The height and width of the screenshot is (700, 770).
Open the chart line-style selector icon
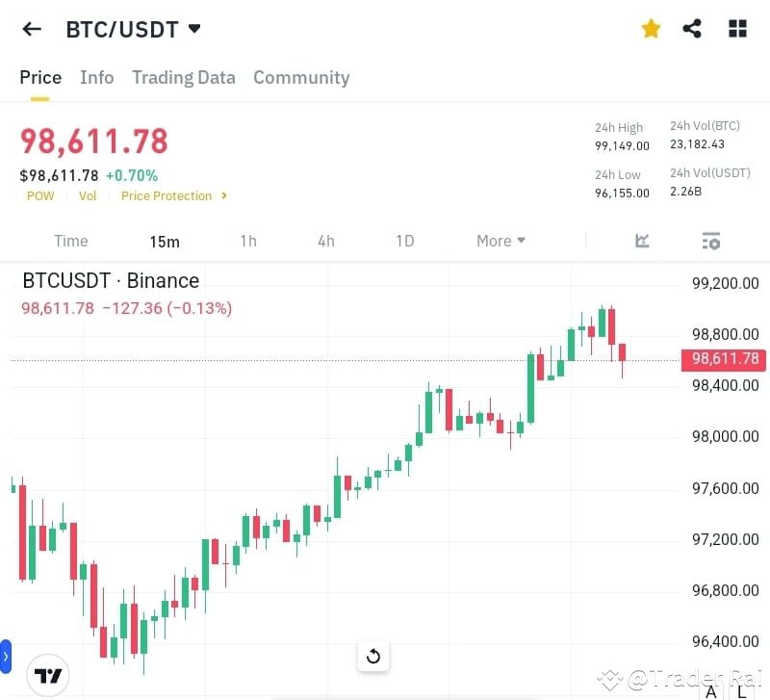642,241
